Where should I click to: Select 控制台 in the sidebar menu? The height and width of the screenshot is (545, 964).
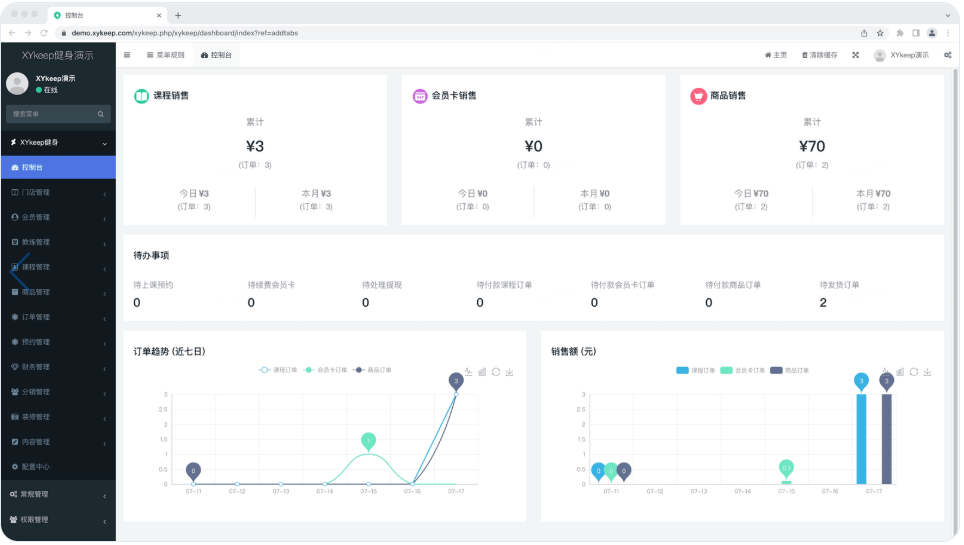click(58, 167)
